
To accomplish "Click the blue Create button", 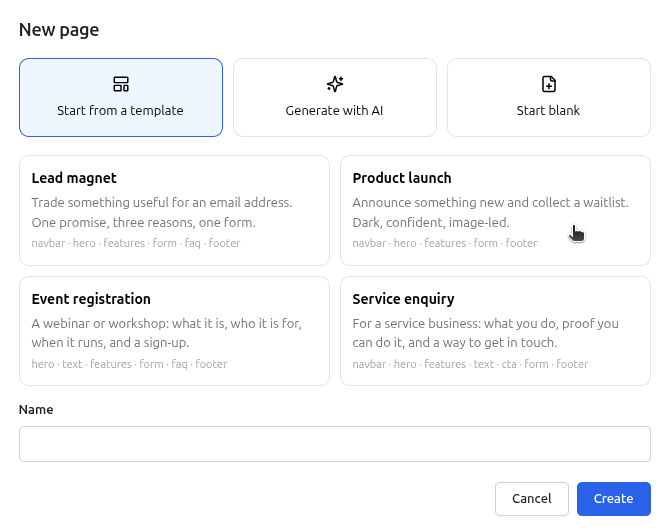I will pyautogui.click(x=614, y=499).
